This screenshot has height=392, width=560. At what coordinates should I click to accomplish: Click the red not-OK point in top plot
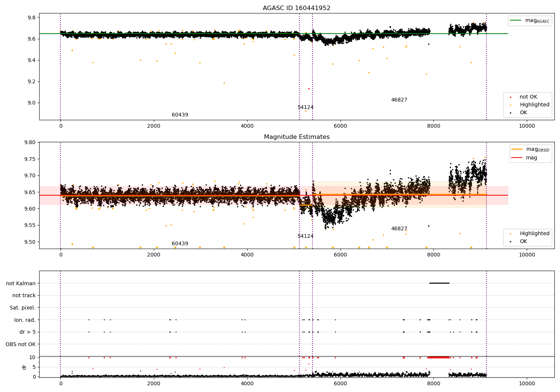click(x=309, y=88)
